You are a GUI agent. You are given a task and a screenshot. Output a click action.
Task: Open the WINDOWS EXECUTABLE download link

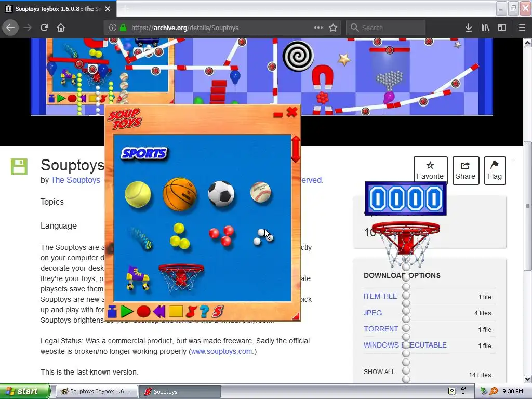pos(405,345)
